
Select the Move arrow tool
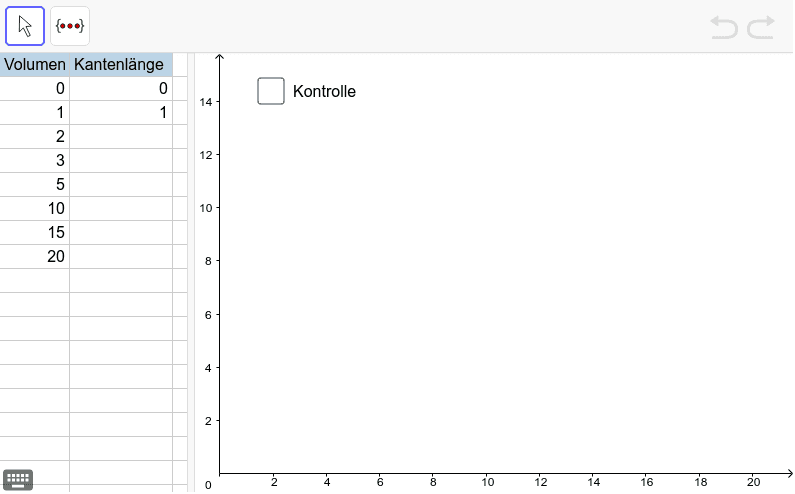click(25, 26)
